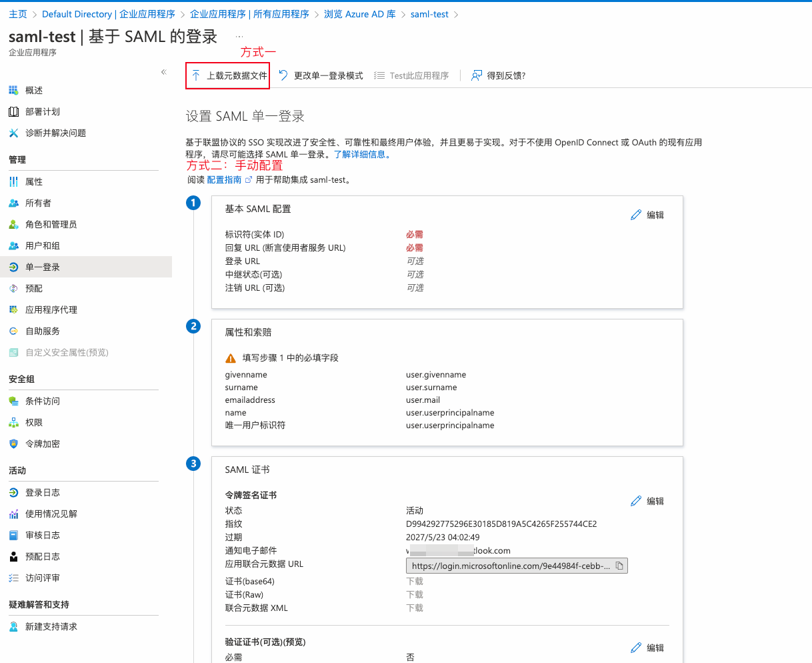Open Default Directory | 企业应用程序 breadcrumb
Viewport: 812px width, 663px height.
(109, 14)
